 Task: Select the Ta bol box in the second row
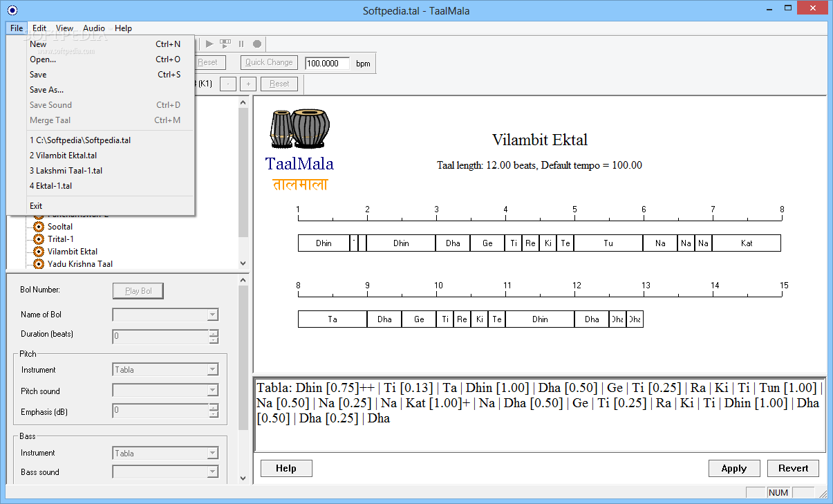(x=333, y=319)
